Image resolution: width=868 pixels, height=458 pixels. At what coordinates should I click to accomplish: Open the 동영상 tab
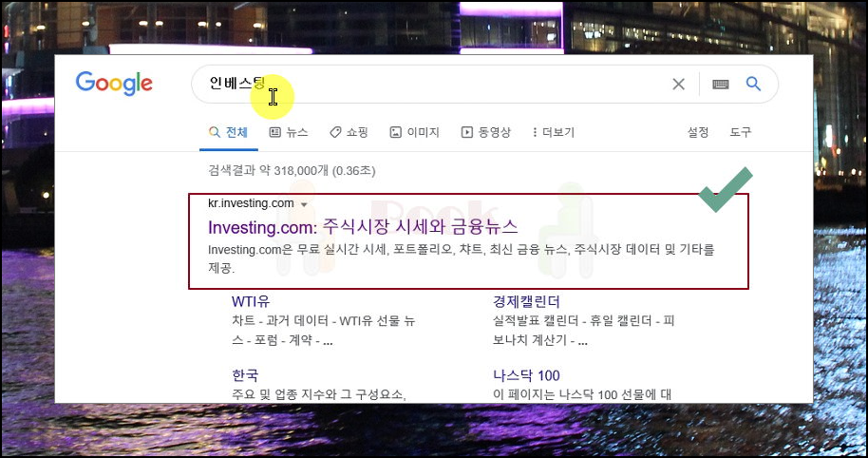[x=486, y=132]
